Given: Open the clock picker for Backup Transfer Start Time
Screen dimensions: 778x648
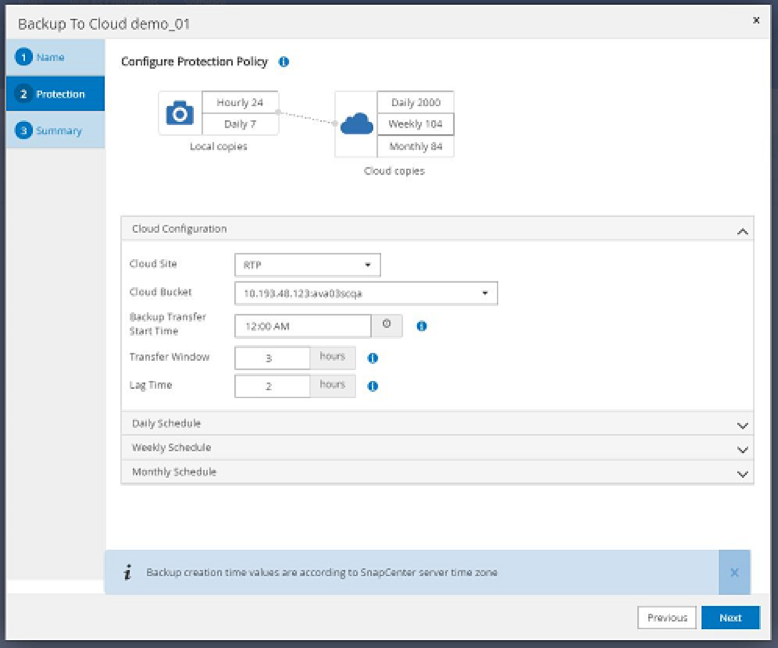Looking at the screenshot, I should (x=387, y=325).
